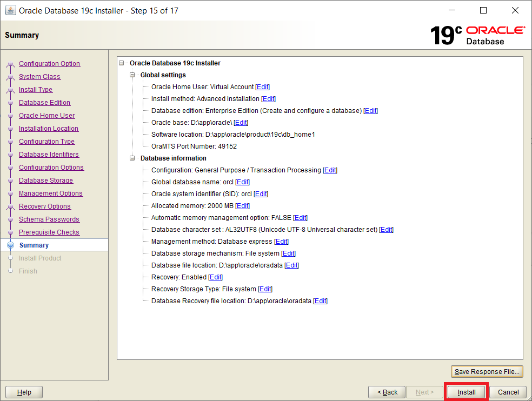This screenshot has width=532, height=401.
Task: Edit the Database file location
Action: (291, 265)
